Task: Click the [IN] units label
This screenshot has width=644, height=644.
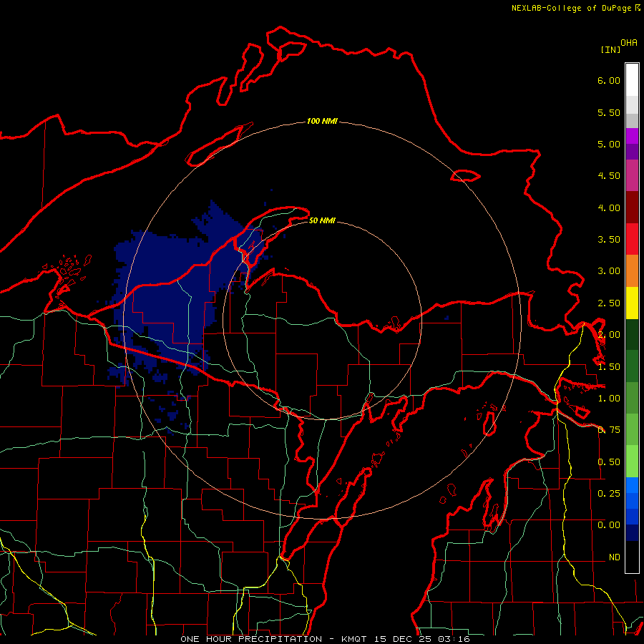Action: click(x=611, y=49)
